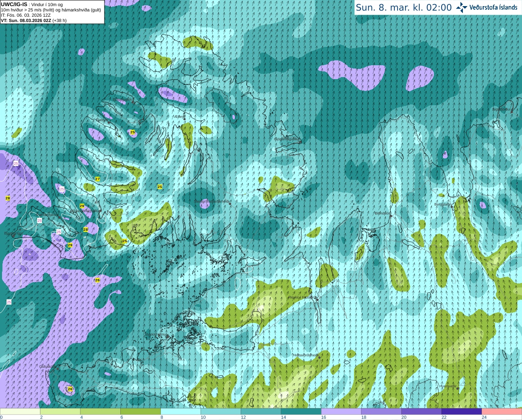The width and height of the screenshot is (522, 420).
Task: Pick the 10–12 light teal legend swatch
Action: [x=221, y=411]
